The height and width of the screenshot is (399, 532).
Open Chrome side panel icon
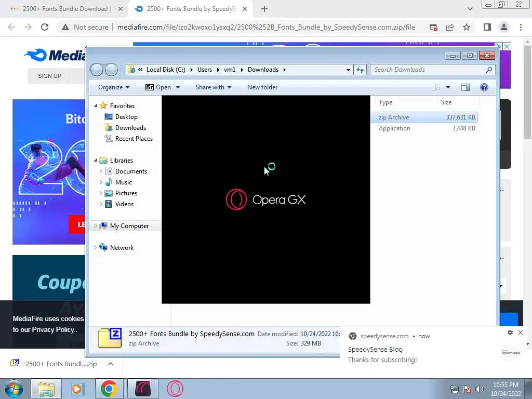coord(487,27)
